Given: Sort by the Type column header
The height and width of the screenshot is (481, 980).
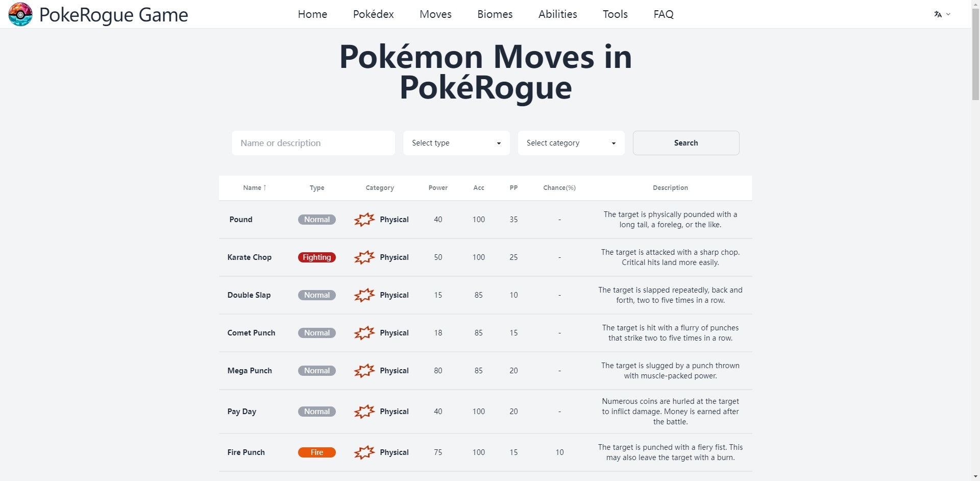Looking at the screenshot, I should click(x=317, y=188).
